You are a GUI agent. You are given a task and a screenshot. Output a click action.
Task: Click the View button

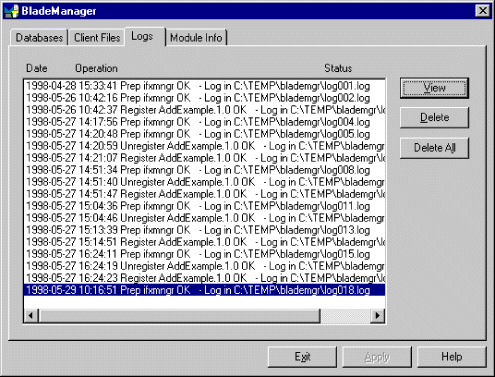click(434, 88)
